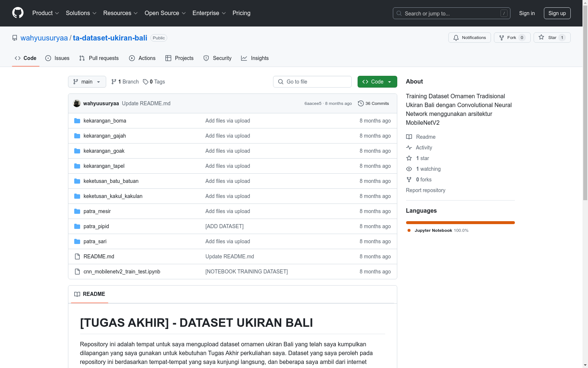Click the commits history clock icon

coord(361,103)
